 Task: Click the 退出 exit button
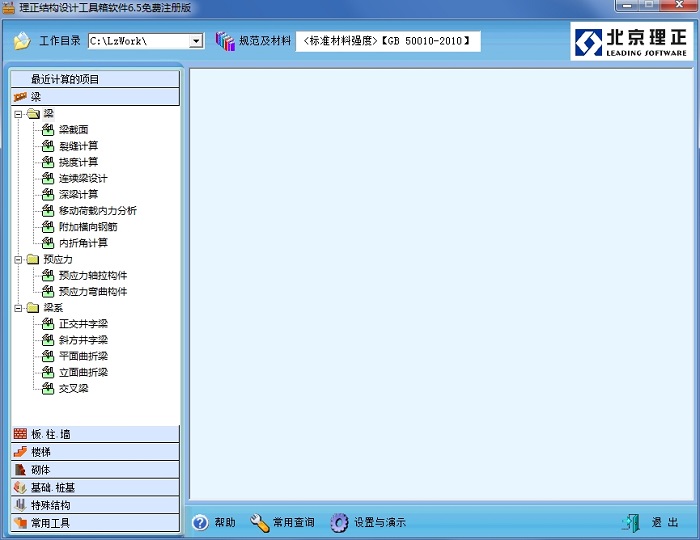651,522
